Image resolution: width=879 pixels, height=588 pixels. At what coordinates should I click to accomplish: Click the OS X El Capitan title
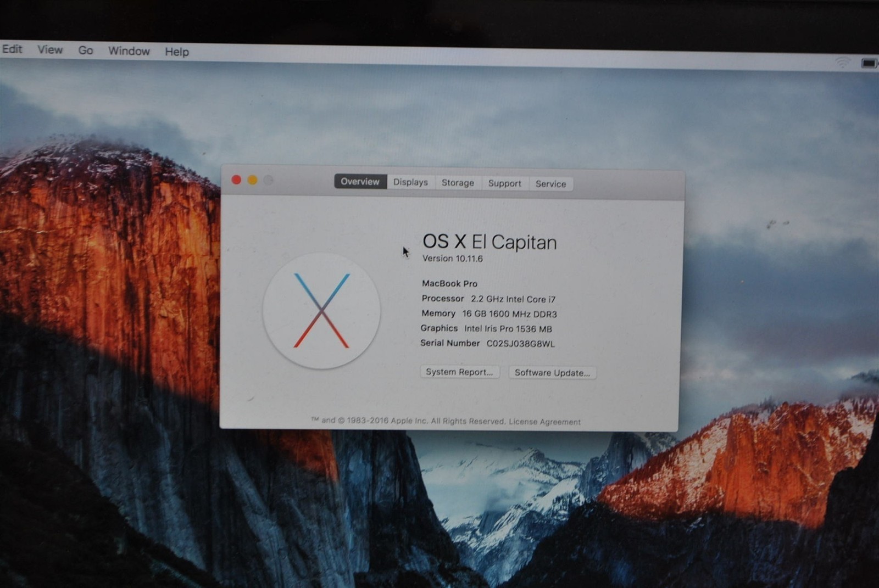[489, 242]
